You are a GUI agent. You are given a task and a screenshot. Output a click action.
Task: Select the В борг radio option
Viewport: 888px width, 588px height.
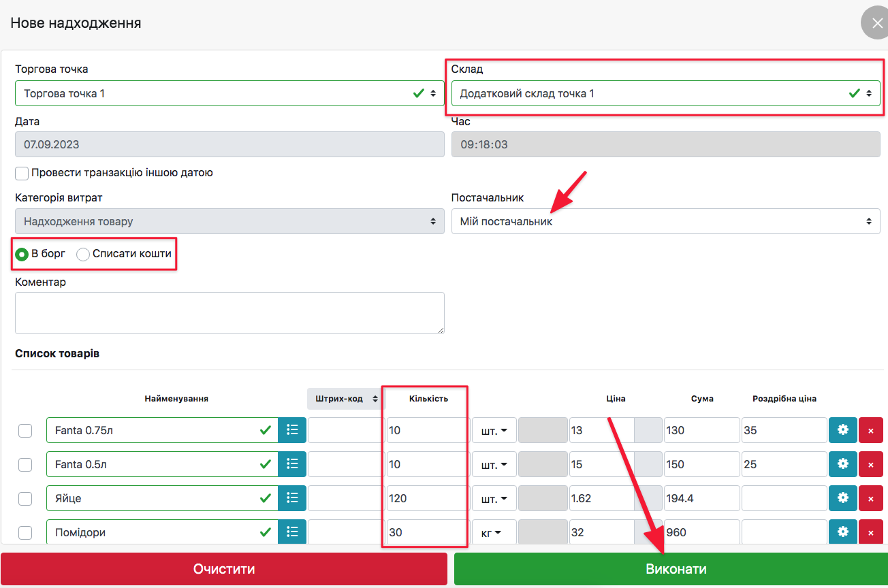pos(22,254)
